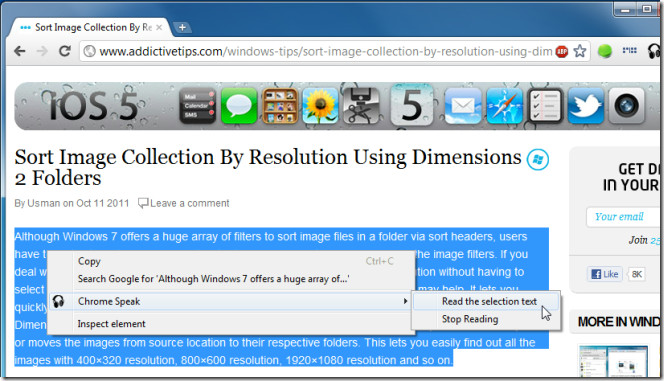
Task: Click the green Messages bubble icon
Action: click(239, 106)
